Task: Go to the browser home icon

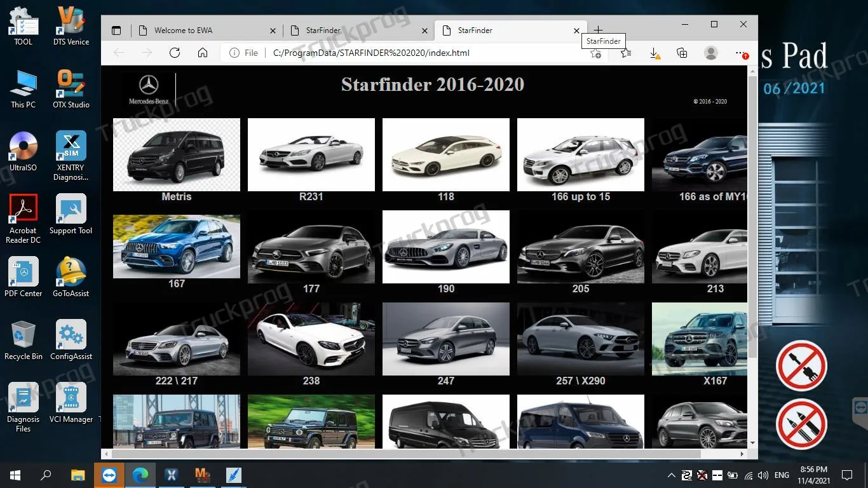Action: 203,53
